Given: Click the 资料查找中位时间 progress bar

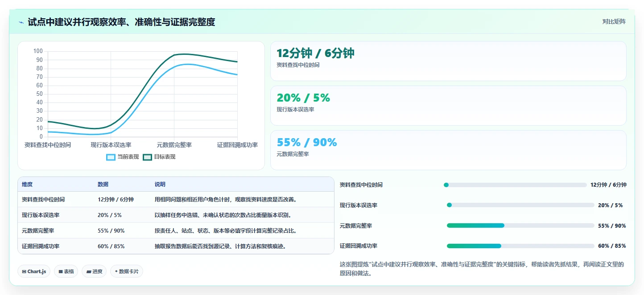Looking at the screenshot, I should click(515, 185).
